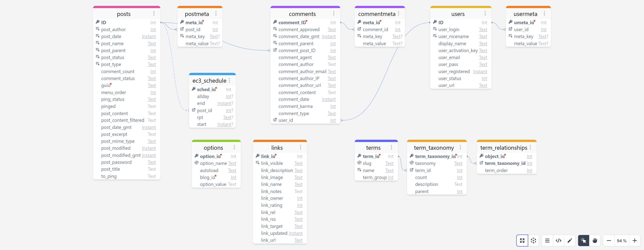Open the users table kebab menu
Viewport: 644px width, 250px height.
tap(485, 13)
